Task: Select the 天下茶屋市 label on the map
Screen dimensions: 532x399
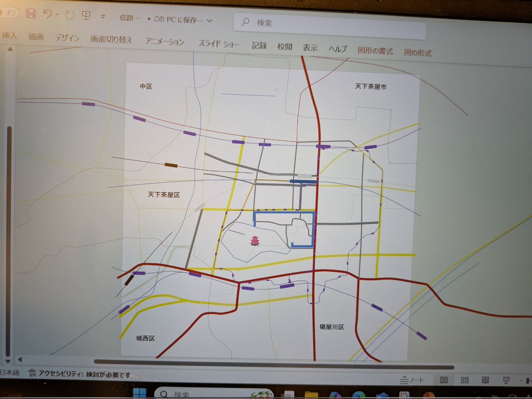Action: [x=371, y=87]
